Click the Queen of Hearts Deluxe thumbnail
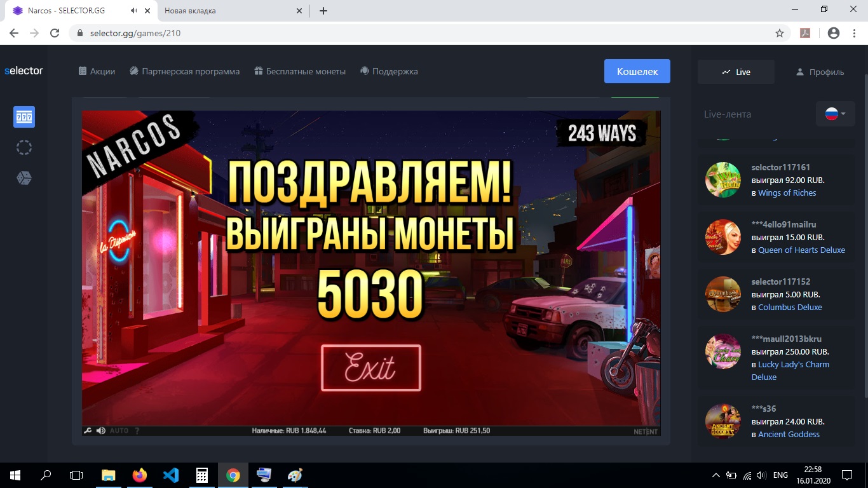The width and height of the screenshot is (868, 488). pos(723,237)
